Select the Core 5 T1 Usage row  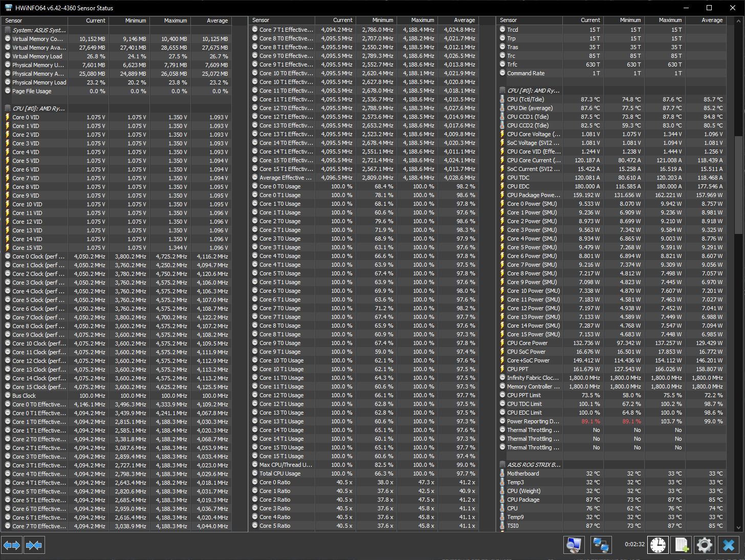[364, 282]
